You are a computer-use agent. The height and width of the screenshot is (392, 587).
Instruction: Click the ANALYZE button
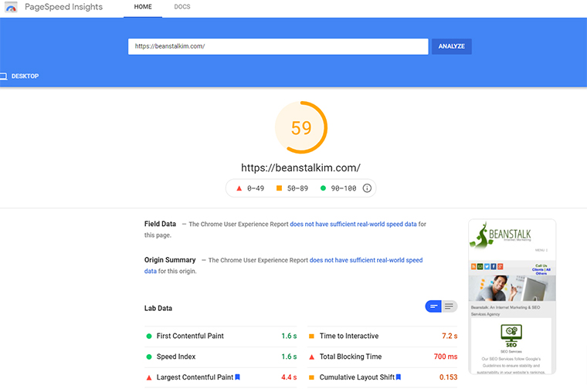coord(452,46)
